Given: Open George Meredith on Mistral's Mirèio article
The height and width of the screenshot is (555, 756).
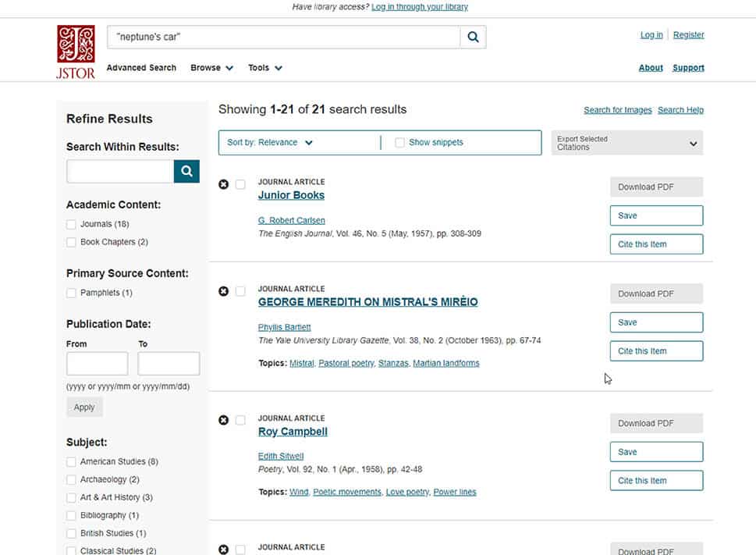Looking at the screenshot, I should pyautogui.click(x=368, y=302).
